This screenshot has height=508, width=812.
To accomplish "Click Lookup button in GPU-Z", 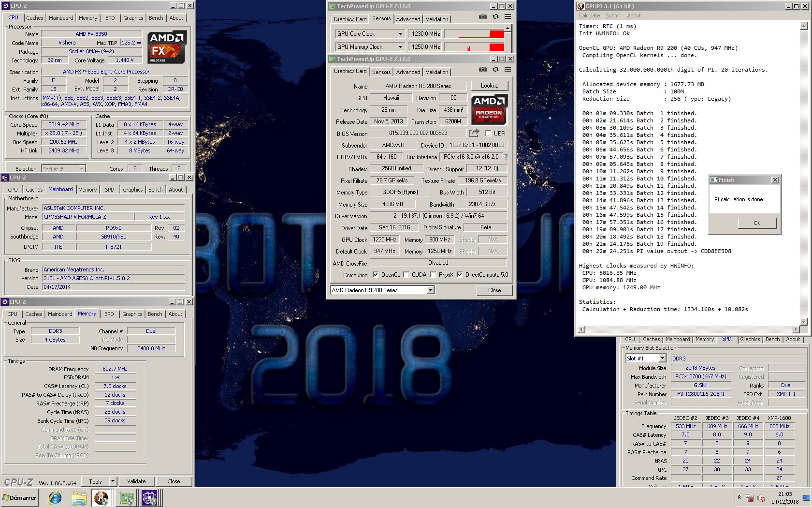I will point(490,86).
